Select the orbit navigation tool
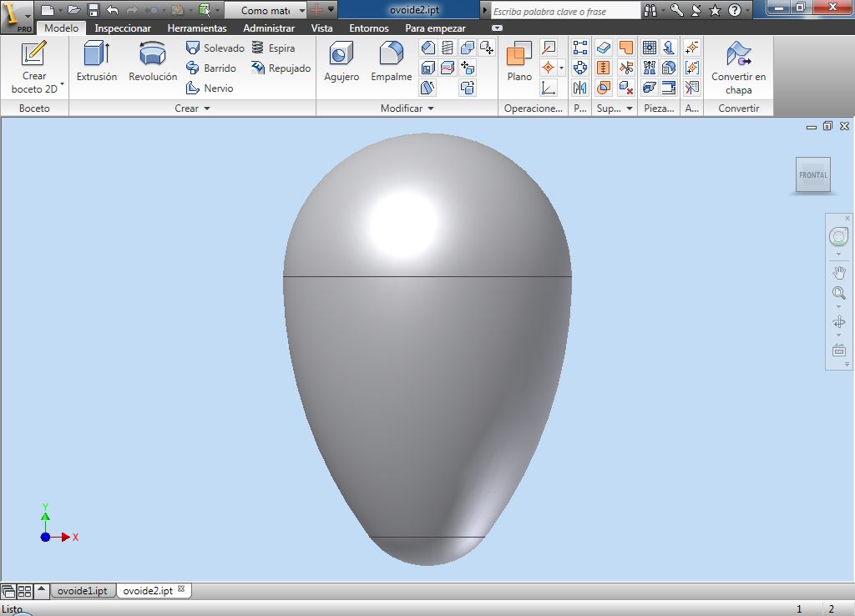This screenshot has height=616, width=855. pyautogui.click(x=838, y=321)
